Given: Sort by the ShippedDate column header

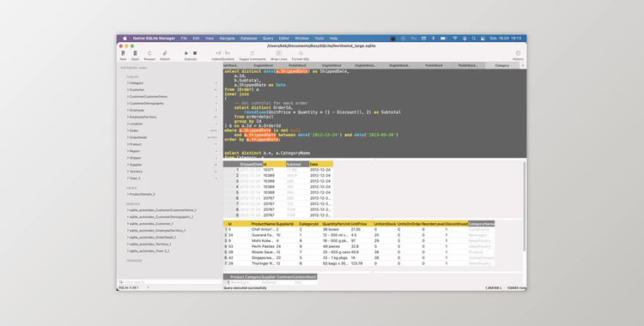Looking at the screenshot, I should point(251,164).
